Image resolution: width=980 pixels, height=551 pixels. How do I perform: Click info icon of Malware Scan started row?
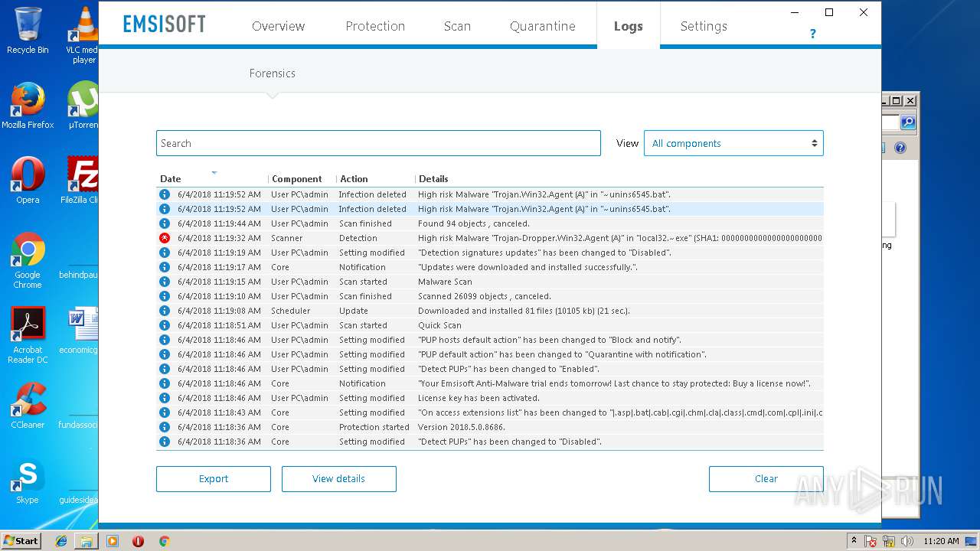coord(164,282)
